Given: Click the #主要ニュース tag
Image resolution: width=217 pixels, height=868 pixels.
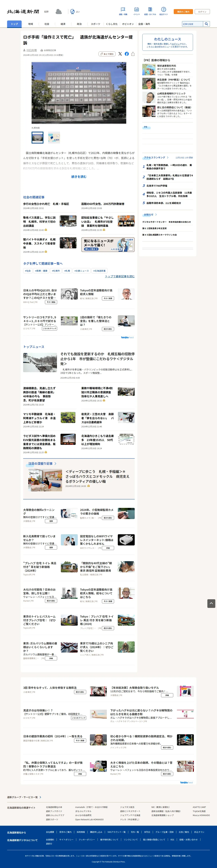Looking at the screenshot, I should click(x=81, y=271).
